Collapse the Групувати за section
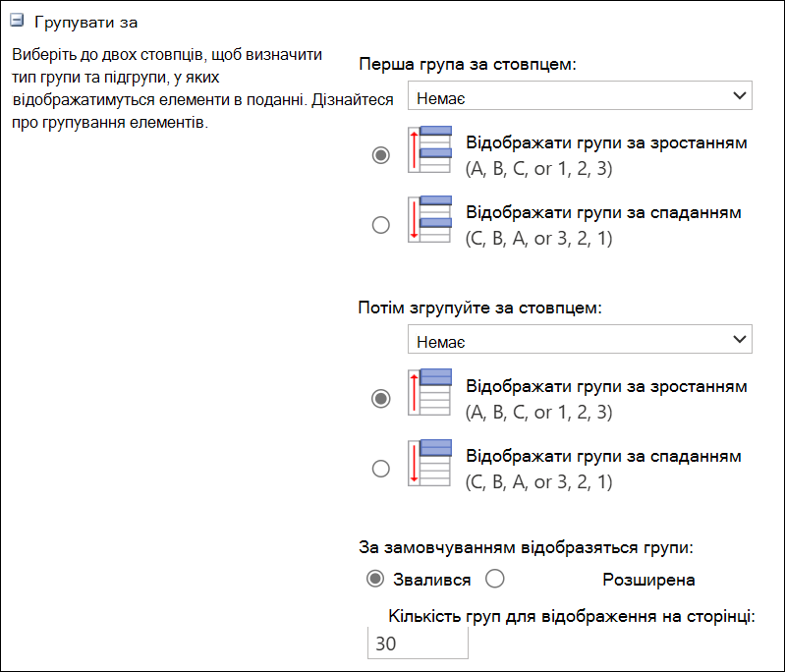This screenshot has height=672, width=785. pos(17,21)
